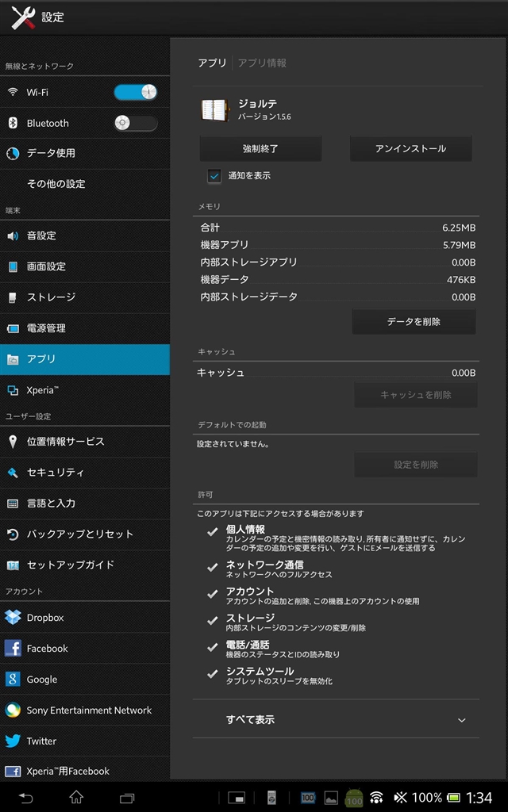Tap the セットアップガイド icon
Viewport: 508px width, 812px height.
(13, 565)
